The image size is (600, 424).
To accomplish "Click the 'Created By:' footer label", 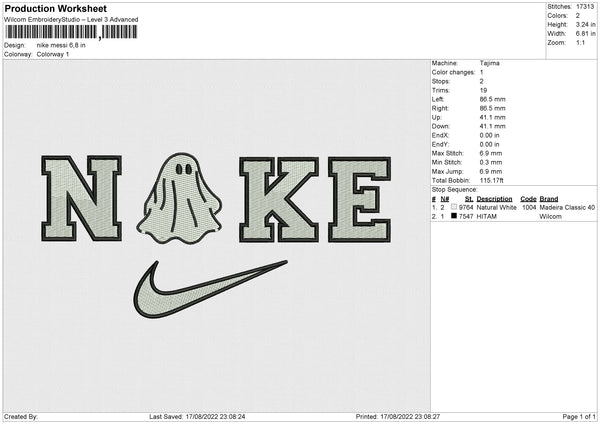I will [x=21, y=416].
